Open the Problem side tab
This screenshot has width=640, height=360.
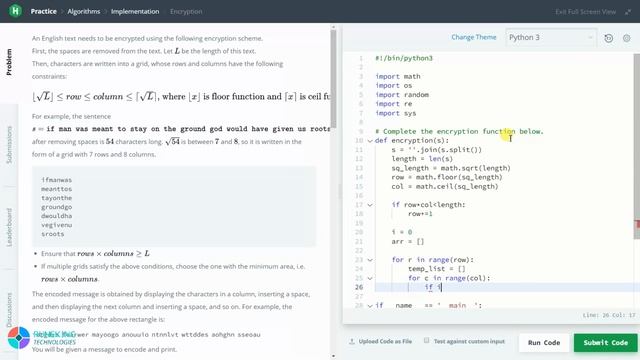[9, 62]
